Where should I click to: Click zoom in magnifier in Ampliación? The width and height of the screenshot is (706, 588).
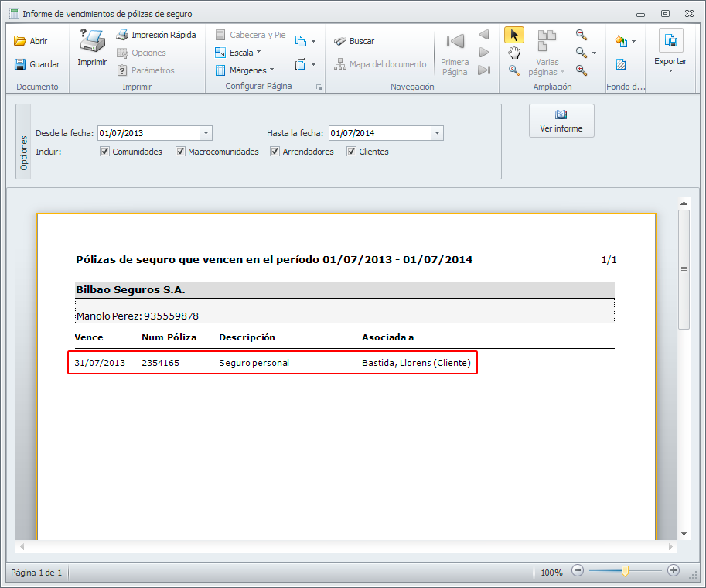tap(582, 70)
